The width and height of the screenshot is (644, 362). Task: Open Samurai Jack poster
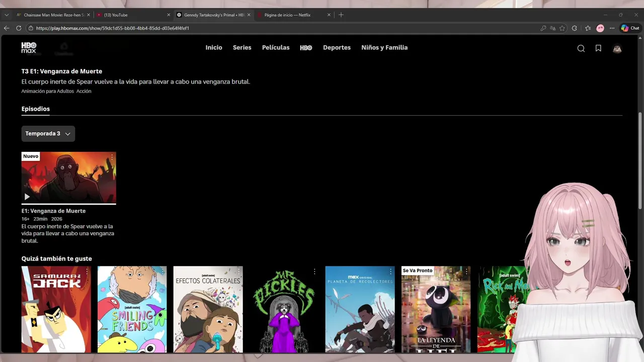pyautogui.click(x=56, y=309)
